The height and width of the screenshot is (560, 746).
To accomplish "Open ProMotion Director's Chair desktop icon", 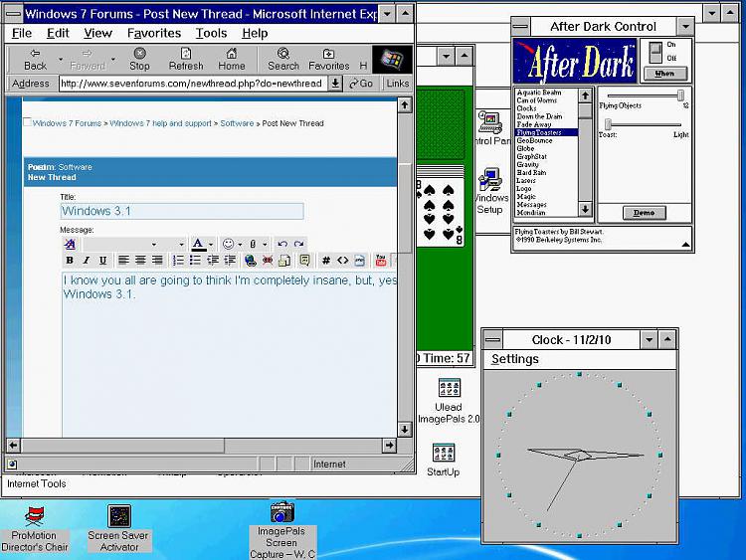I will coord(34,529).
